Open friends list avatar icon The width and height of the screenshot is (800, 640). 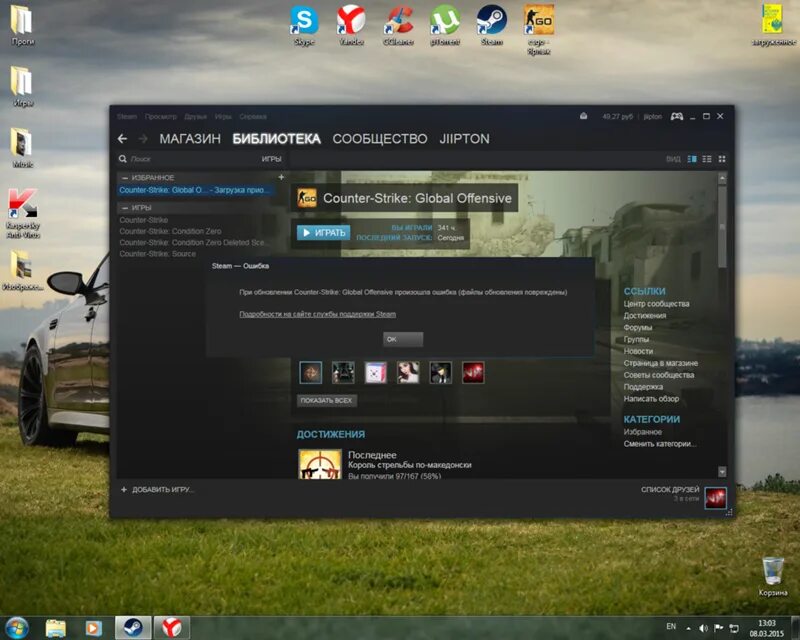(x=715, y=498)
